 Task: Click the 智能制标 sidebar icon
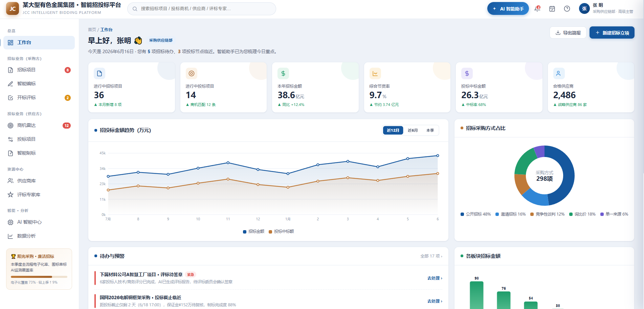pyautogui.click(x=10, y=153)
